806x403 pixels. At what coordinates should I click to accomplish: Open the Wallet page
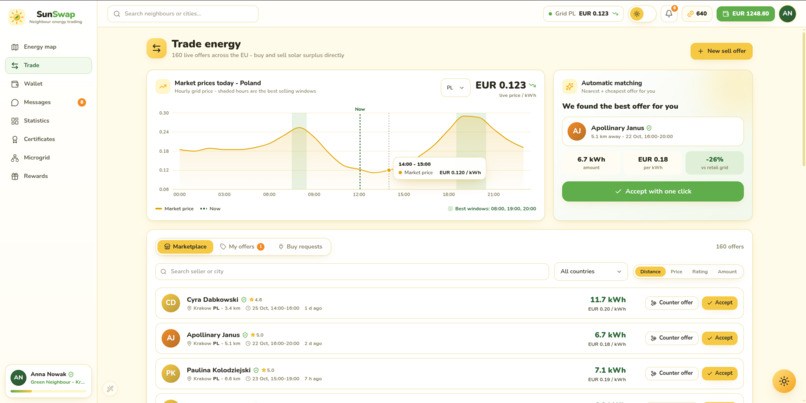[48, 84]
